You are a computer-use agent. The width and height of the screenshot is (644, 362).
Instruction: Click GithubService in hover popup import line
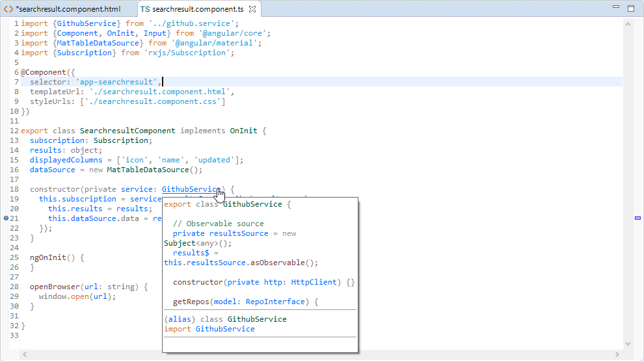[x=225, y=329]
